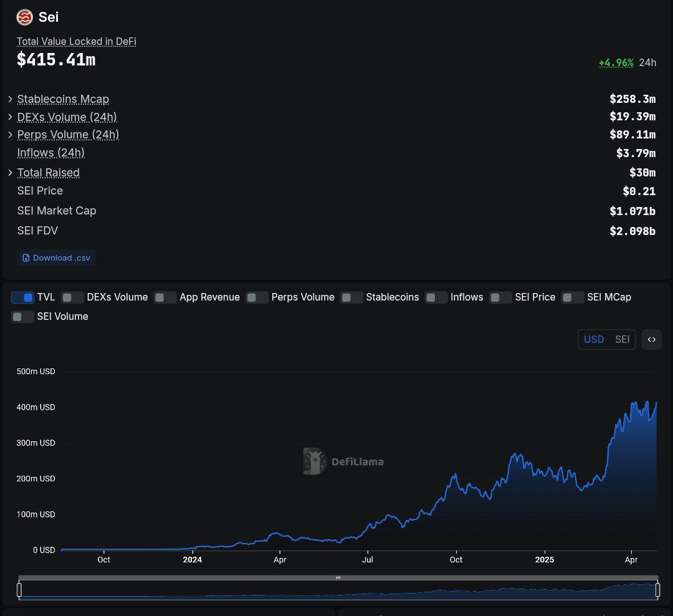Toggle the TVL chart switch

pyautogui.click(x=22, y=297)
